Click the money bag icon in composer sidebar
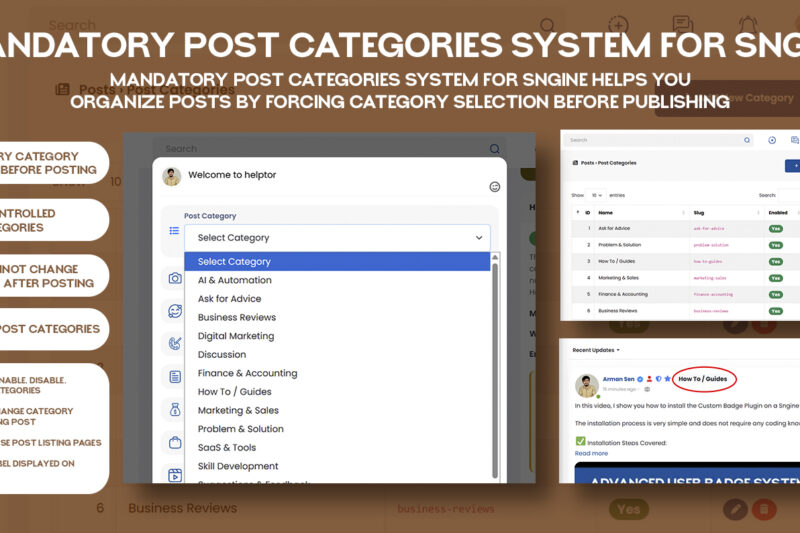Viewport: 800px width, 533px height. point(175,409)
